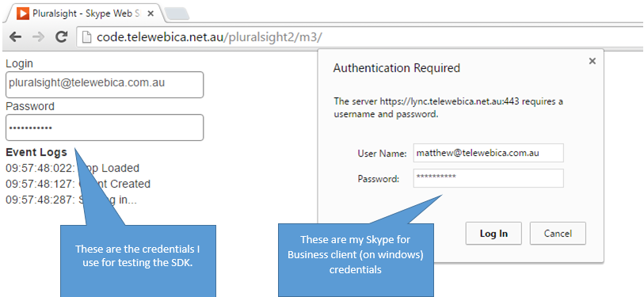Click the page Password field below Login
The width and height of the screenshot is (644, 297).
(x=105, y=128)
